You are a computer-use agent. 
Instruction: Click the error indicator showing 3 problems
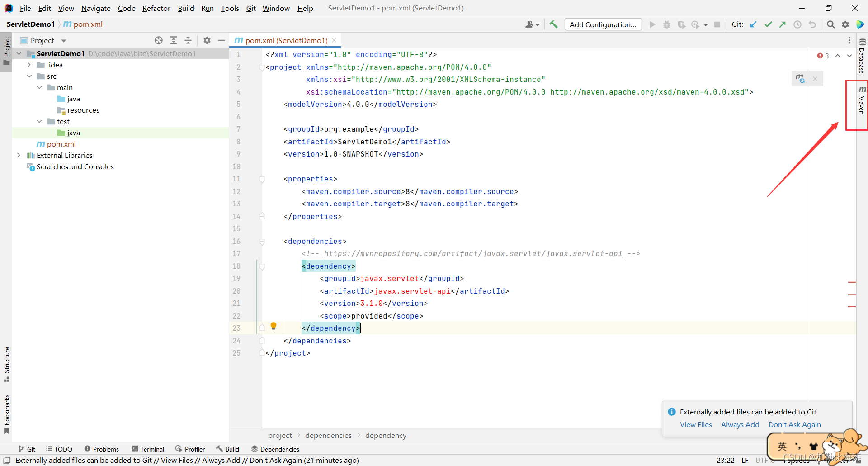pos(823,56)
